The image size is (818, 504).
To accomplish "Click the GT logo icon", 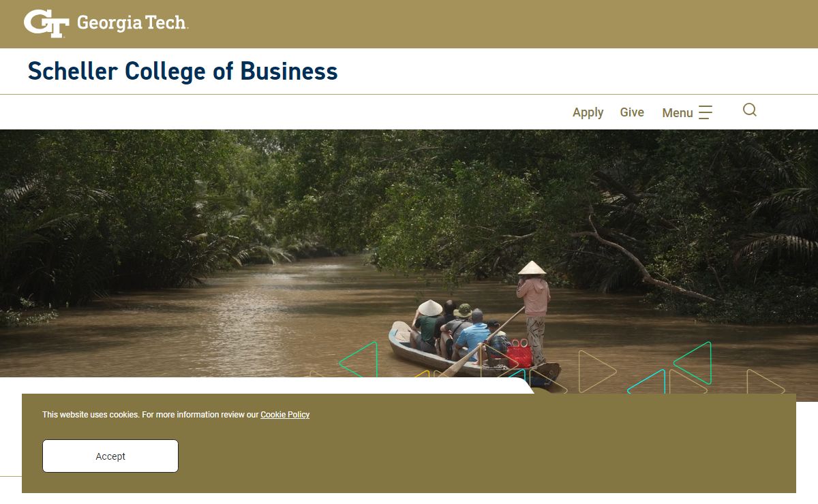I will point(46,23).
